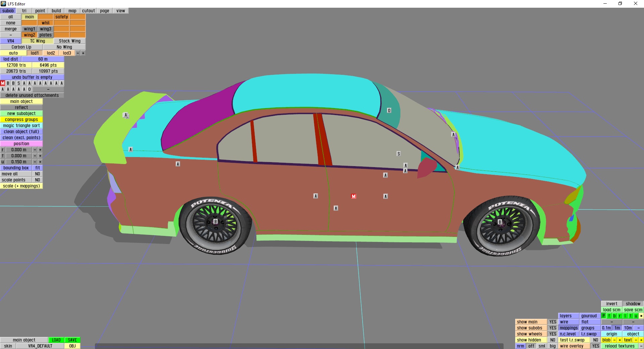Click the B marker on the rear wheel
This screenshot has height=349, width=644.
[x=216, y=221]
